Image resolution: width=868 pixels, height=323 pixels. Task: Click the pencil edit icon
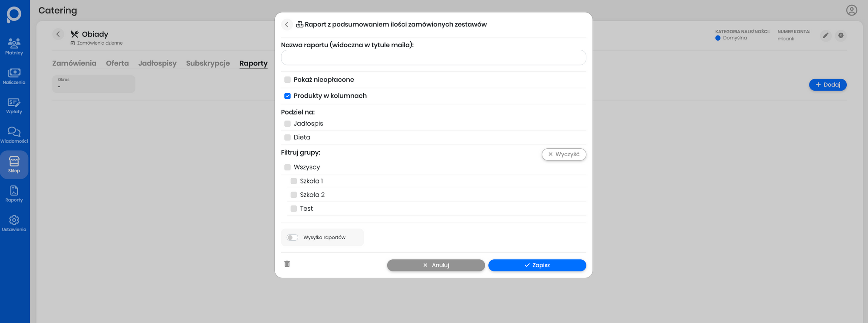point(825,36)
